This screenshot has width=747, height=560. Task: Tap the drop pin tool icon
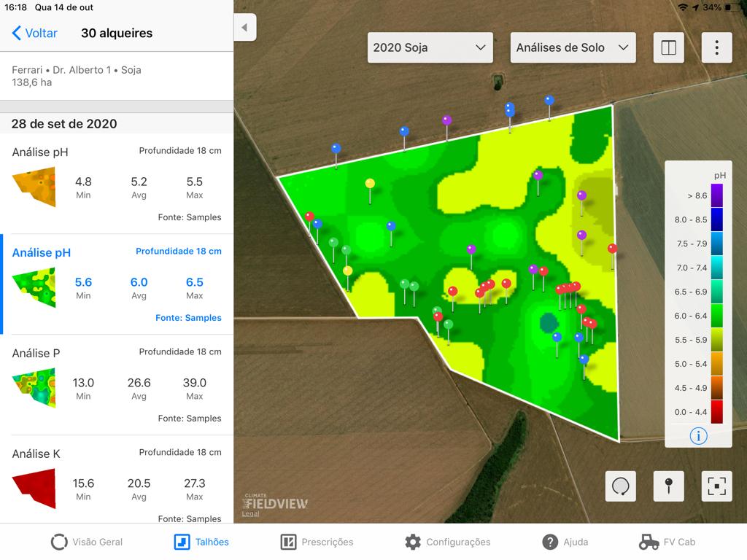(668, 486)
